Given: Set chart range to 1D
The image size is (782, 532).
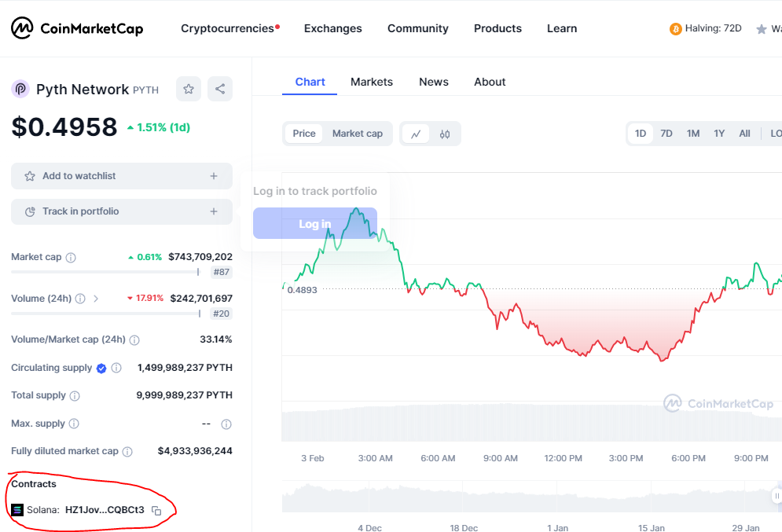Looking at the screenshot, I should (641, 134).
